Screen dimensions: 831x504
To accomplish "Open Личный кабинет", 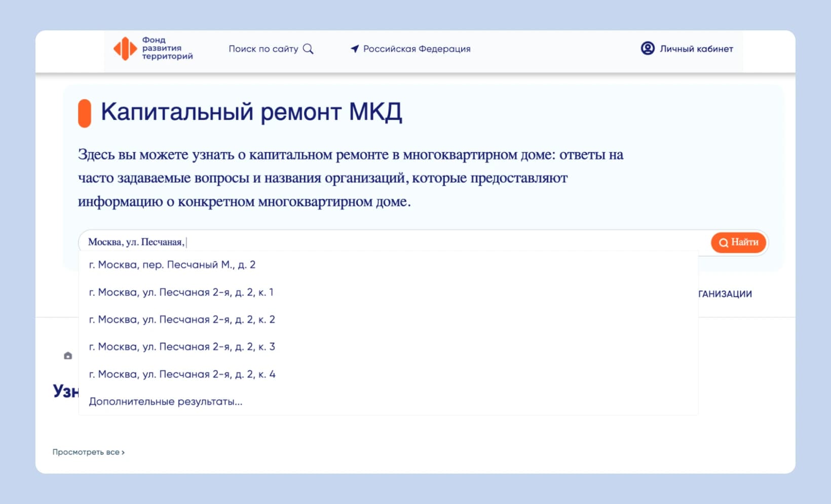I will (696, 49).
